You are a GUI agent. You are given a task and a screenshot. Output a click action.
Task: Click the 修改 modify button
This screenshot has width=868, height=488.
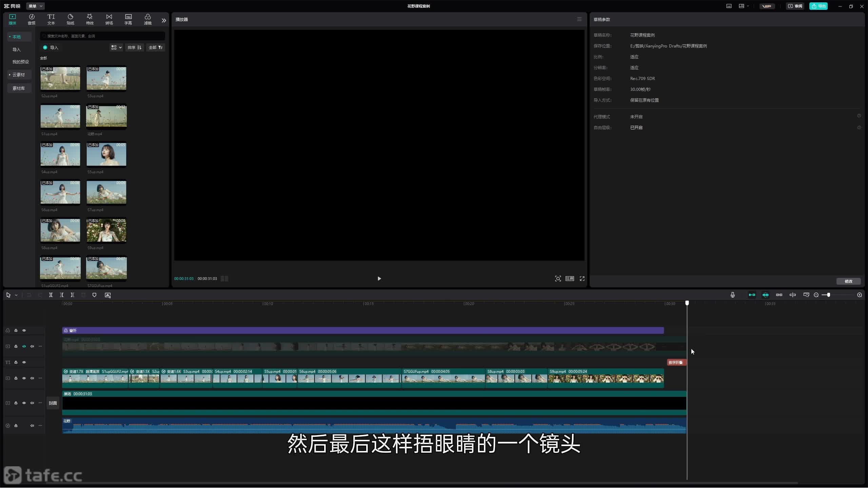(848, 281)
